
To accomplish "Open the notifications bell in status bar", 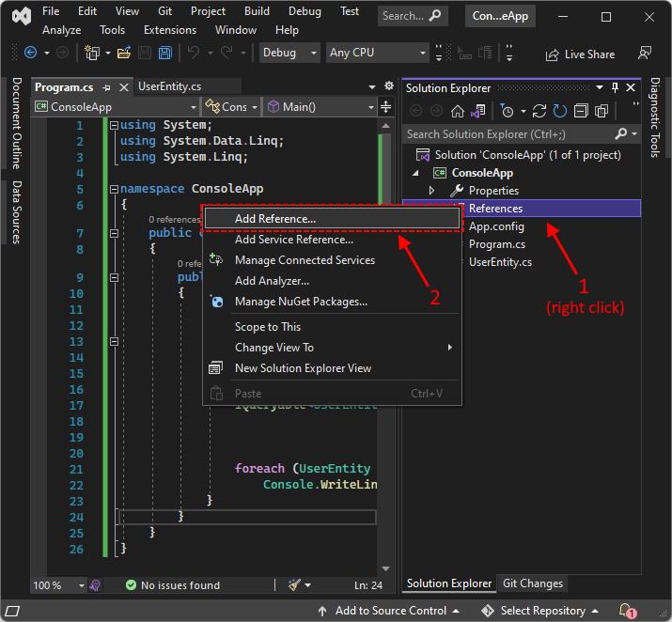I will click(627, 611).
